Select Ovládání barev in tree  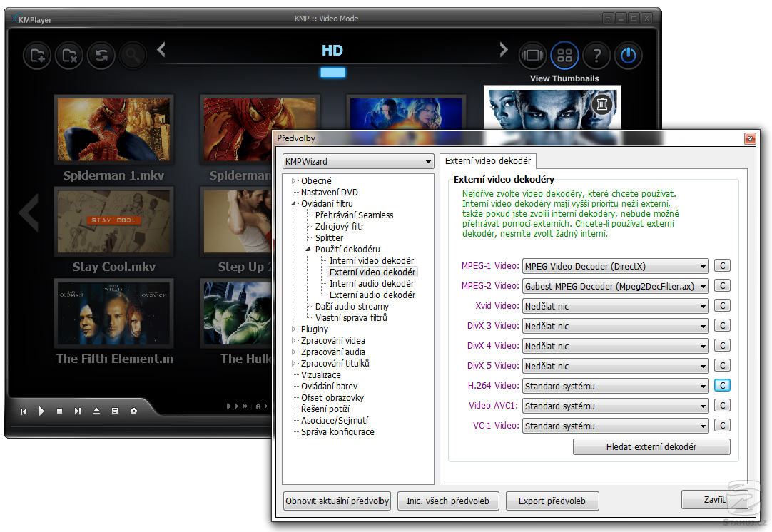[329, 386]
